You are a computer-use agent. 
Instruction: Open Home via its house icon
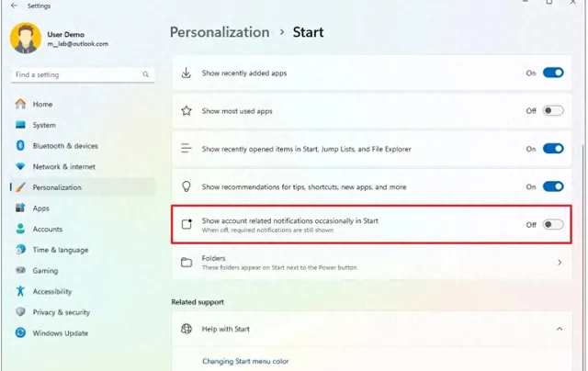[20, 104]
